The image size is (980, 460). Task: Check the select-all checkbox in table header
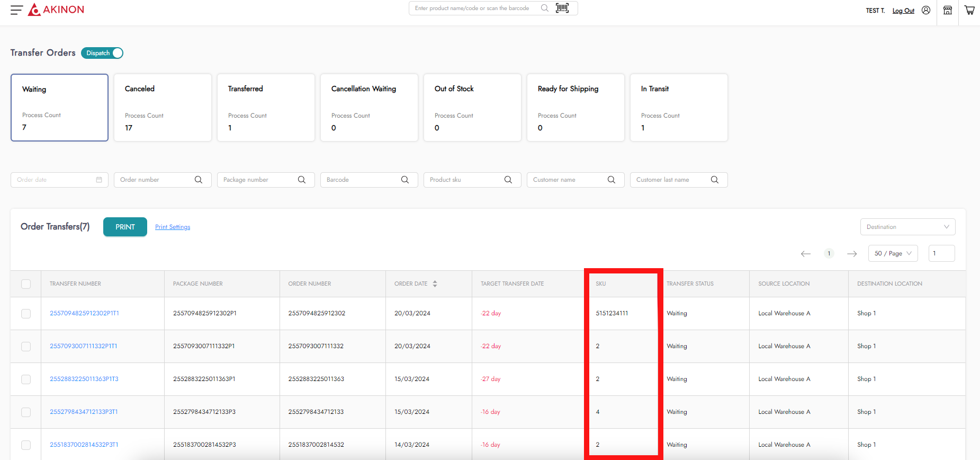click(x=26, y=284)
